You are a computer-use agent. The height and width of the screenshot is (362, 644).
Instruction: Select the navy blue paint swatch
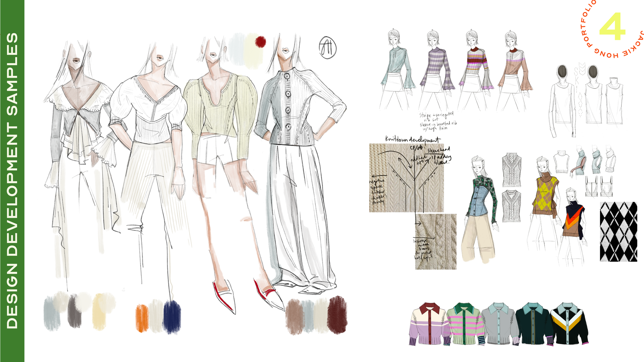[x=172, y=317]
